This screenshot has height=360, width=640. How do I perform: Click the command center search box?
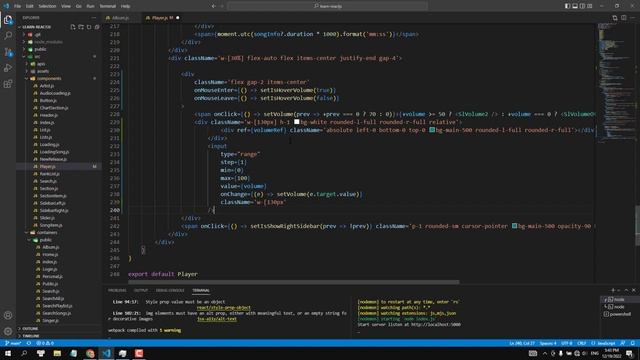coord(328,6)
